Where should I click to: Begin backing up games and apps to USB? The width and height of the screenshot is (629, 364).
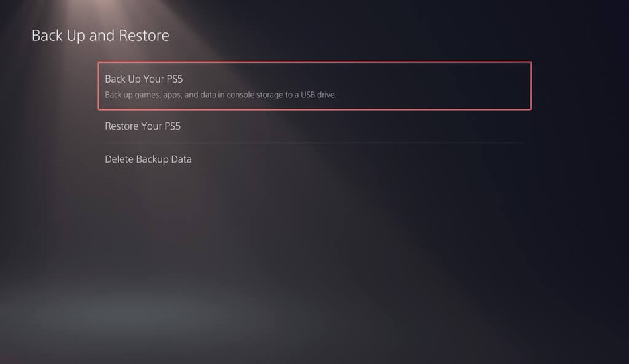point(314,85)
